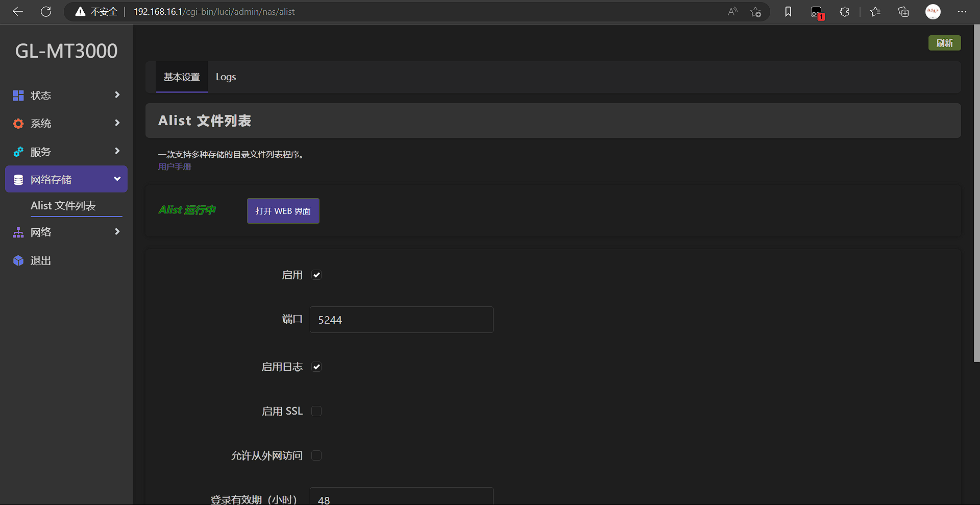Expand the 状态 sidebar menu
980x505 pixels.
click(x=66, y=95)
